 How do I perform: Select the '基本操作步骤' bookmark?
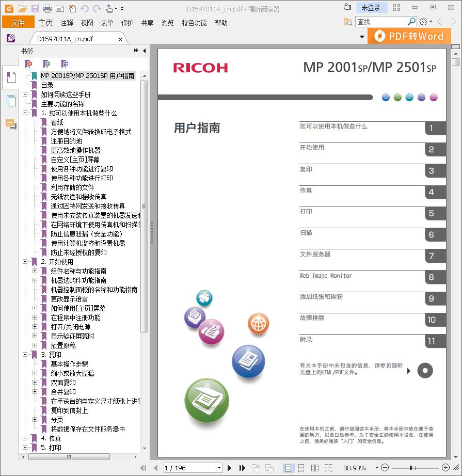tap(70, 363)
